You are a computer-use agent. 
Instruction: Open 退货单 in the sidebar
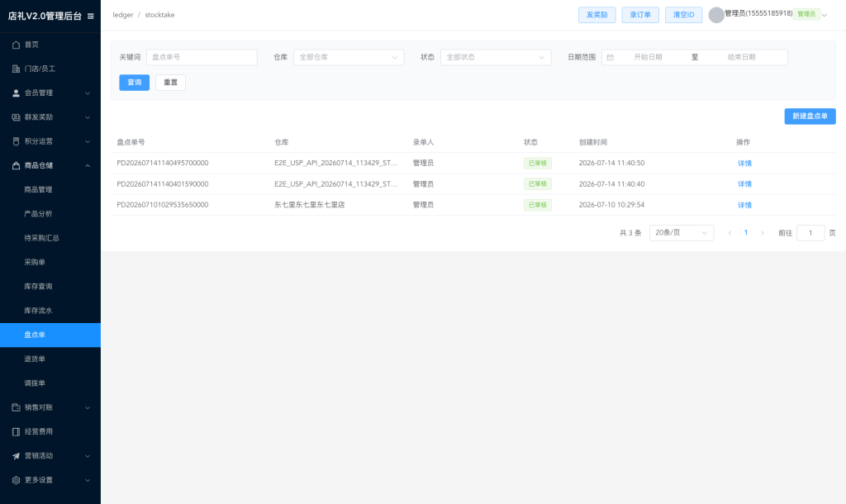point(35,359)
